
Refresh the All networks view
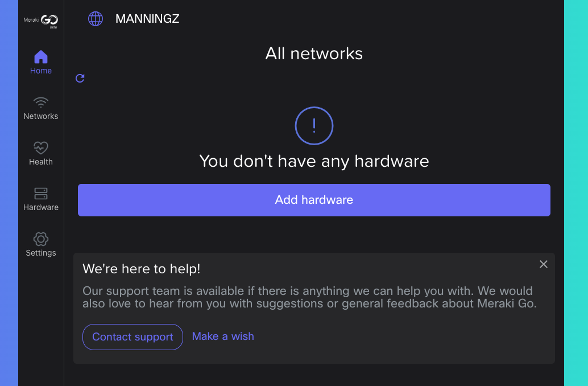(80, 78)
